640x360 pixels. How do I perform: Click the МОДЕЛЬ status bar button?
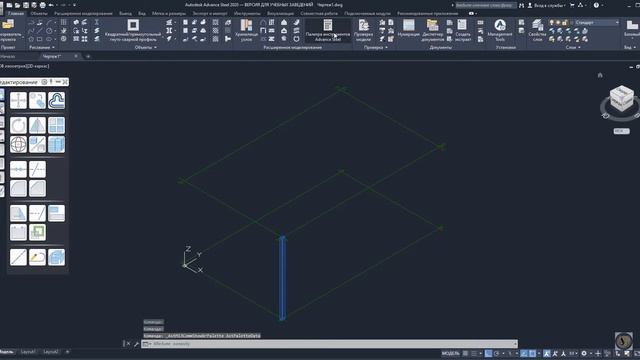[x=450, y=353]
